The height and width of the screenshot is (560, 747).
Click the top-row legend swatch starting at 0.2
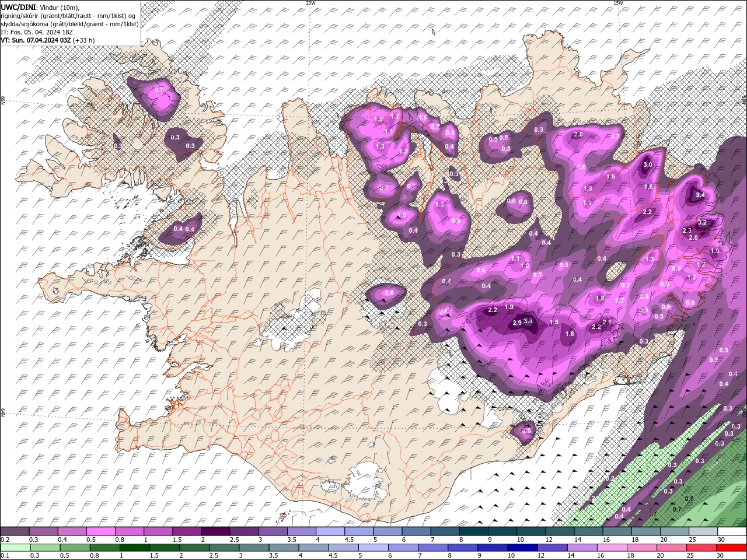tap(15, 531)
